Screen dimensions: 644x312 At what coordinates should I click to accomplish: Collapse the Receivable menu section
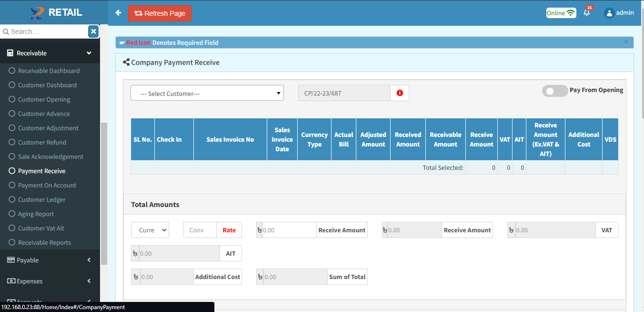point(89,53)
